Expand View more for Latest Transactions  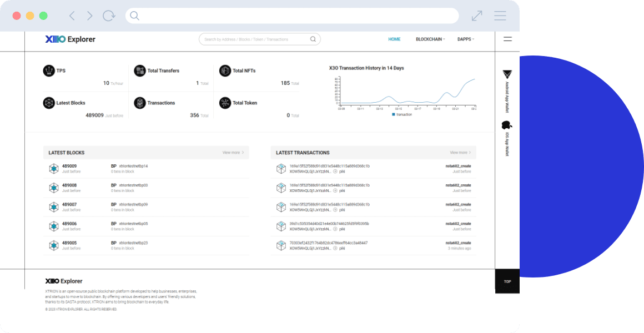coord(460,153)
